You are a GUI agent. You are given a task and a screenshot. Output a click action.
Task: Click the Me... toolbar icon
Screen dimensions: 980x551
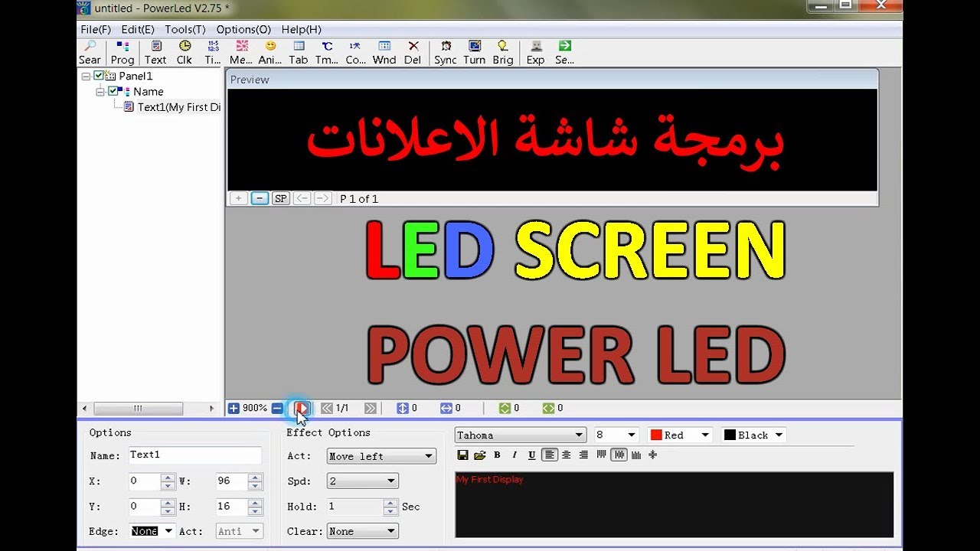[241, 53]
